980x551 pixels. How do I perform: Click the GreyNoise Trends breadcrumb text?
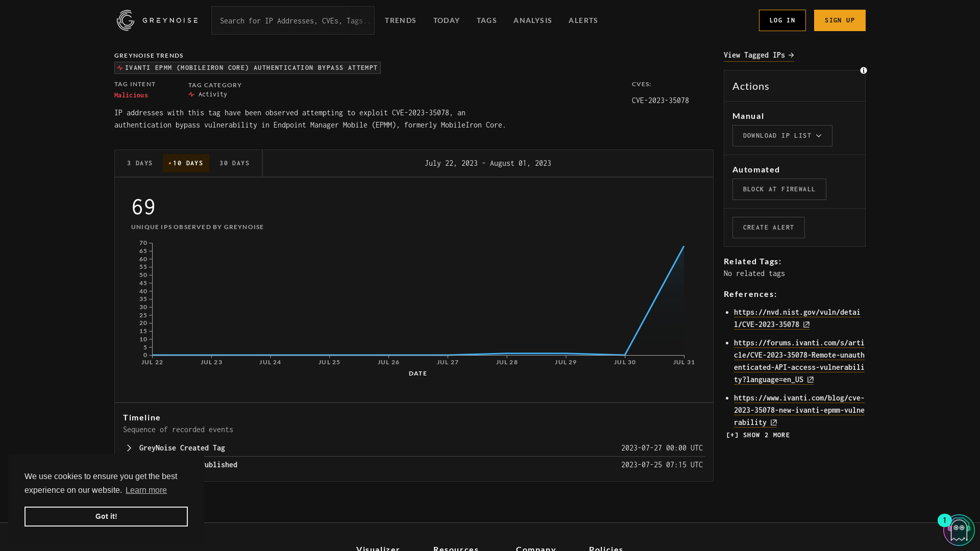click(x=149, y=56)
